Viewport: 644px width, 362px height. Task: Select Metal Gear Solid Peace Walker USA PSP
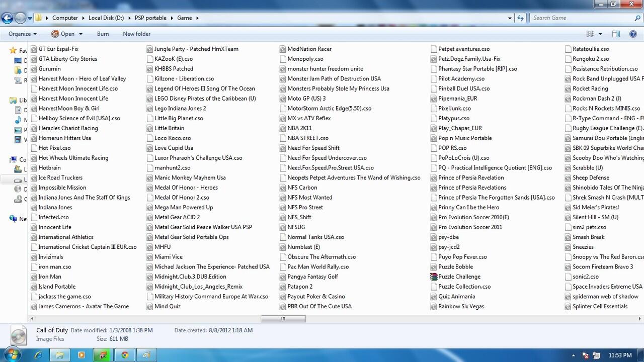coord(203,227)
